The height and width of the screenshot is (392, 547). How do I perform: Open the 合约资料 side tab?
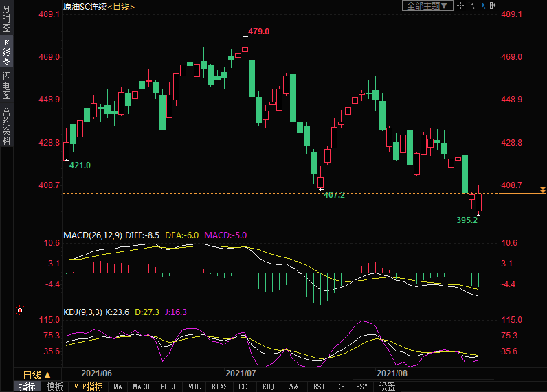6,126
